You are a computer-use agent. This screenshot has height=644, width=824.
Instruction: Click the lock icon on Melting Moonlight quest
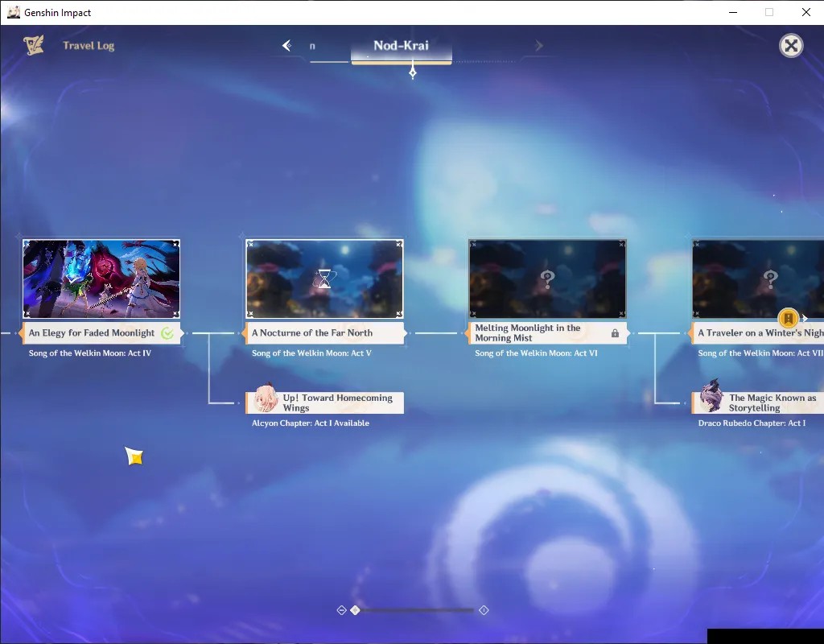point(615,333)
